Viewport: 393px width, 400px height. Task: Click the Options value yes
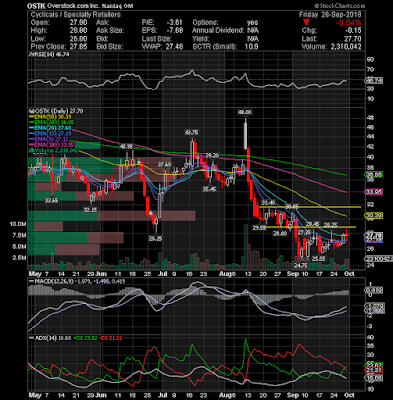[252, 23]
